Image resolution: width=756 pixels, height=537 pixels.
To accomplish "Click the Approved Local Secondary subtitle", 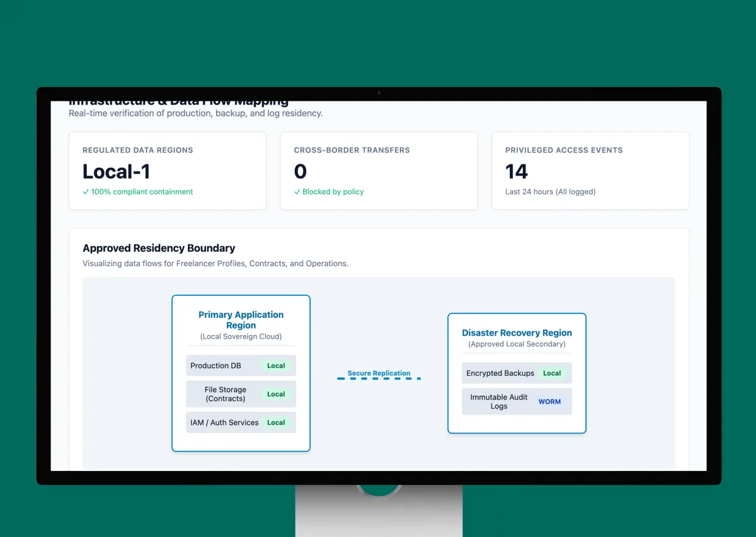I will tap(517, 344).
